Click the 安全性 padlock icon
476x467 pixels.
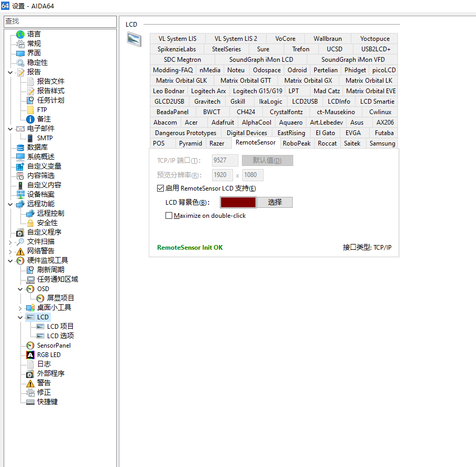(x=30, y=223)
